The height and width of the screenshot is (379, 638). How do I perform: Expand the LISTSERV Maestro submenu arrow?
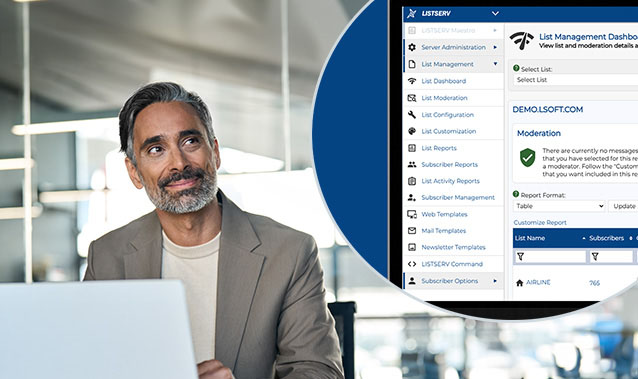(x=495, y=31)
